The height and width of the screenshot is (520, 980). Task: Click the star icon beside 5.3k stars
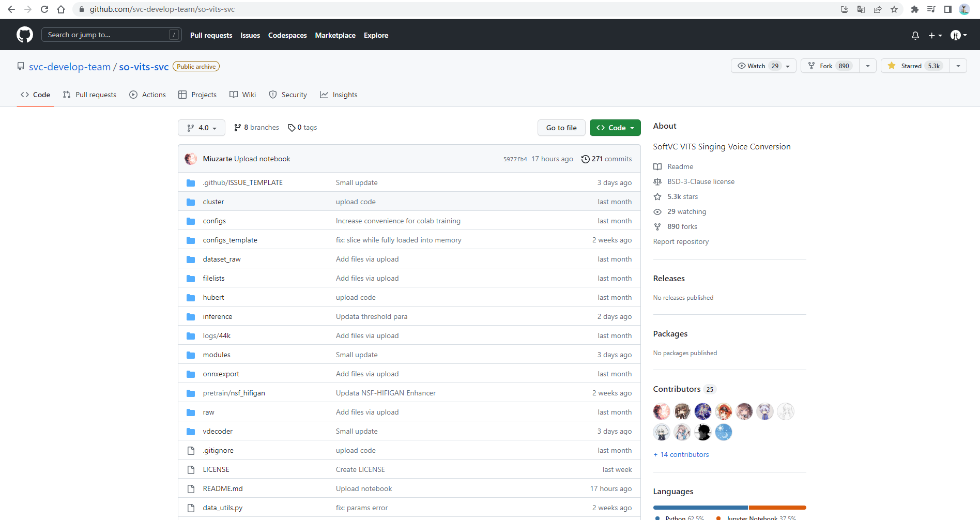click(657, 197)
